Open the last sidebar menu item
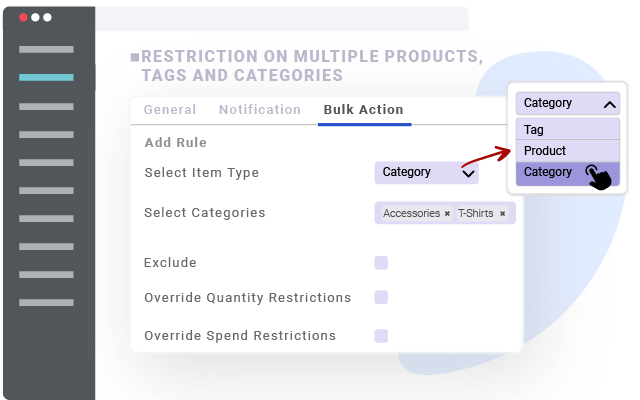 coord(46,302)
